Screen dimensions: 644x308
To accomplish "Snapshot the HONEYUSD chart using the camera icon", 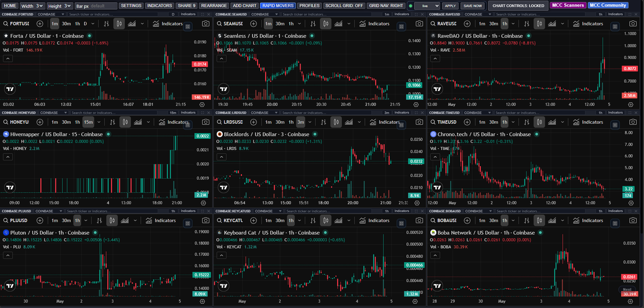I will click(206, 123).
